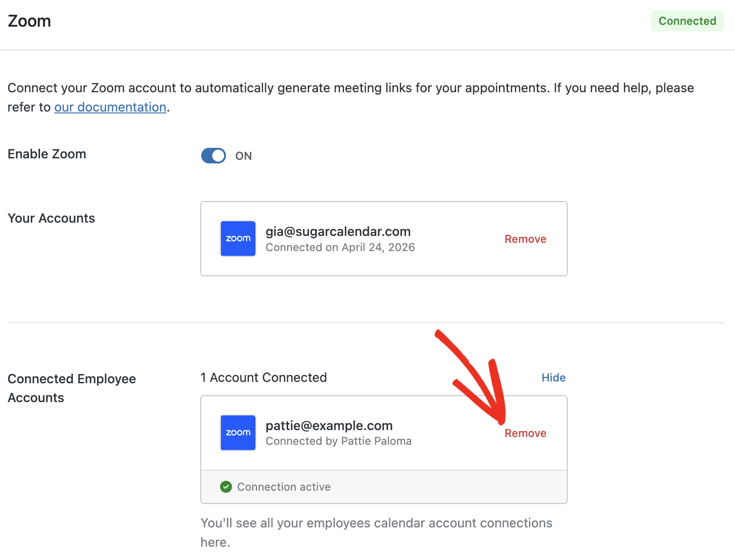Click the Your Accounts label

51,218
